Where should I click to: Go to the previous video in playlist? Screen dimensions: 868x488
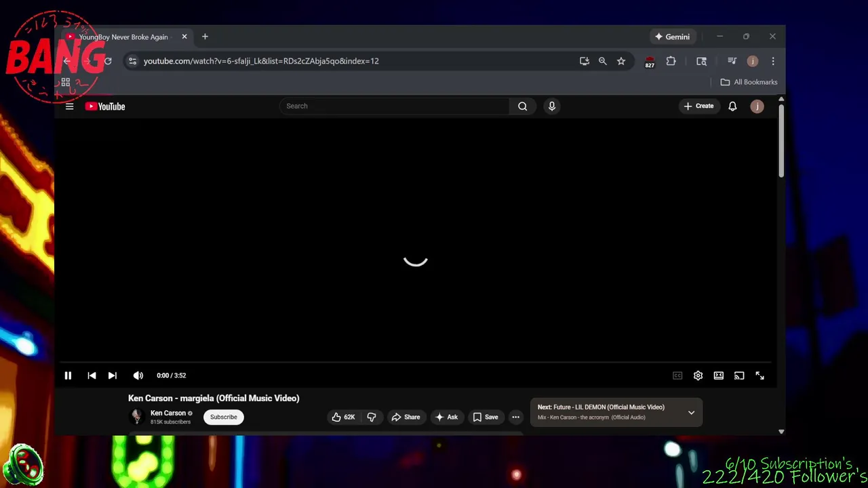(92, 375)
